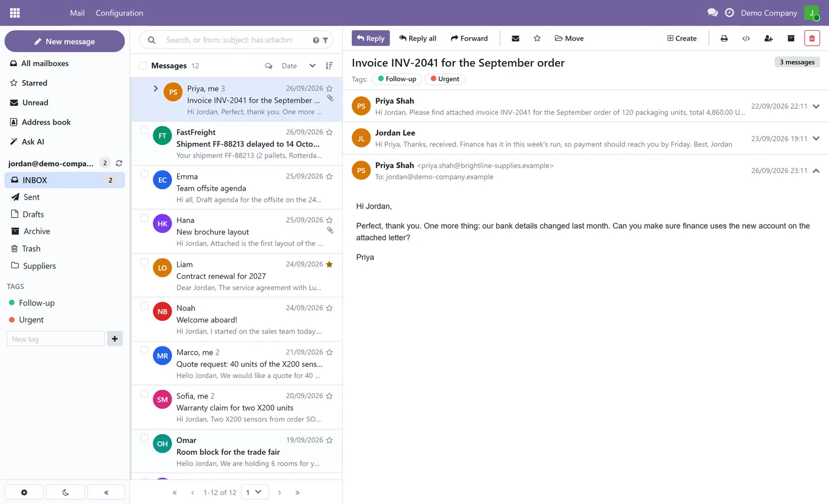Open the Date sort dropdown
829x504 pixels.
[298, 66]
